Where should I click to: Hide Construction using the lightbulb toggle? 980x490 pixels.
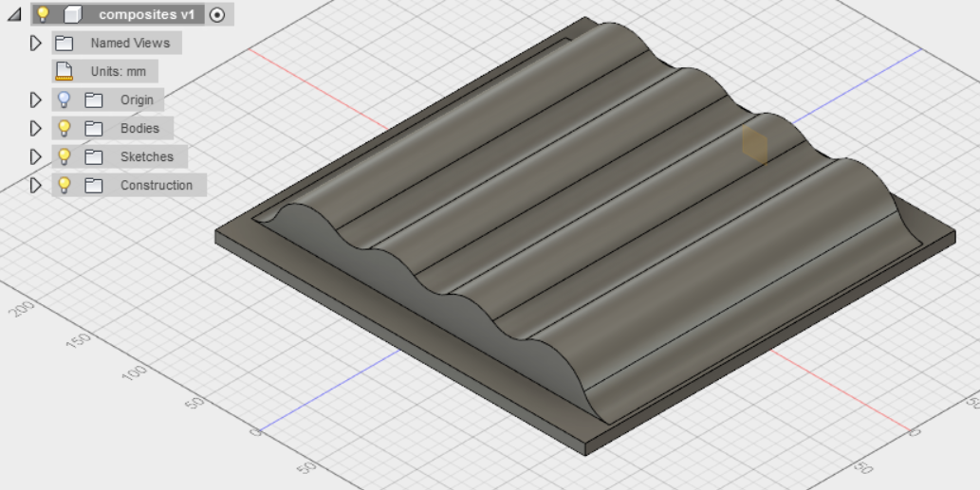click(64, 185)
